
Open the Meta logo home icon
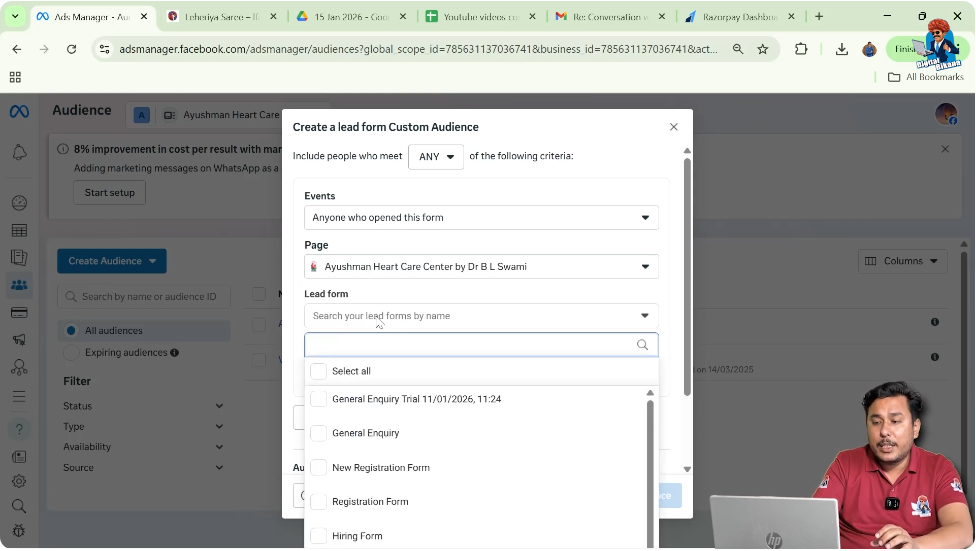(19, 111)
